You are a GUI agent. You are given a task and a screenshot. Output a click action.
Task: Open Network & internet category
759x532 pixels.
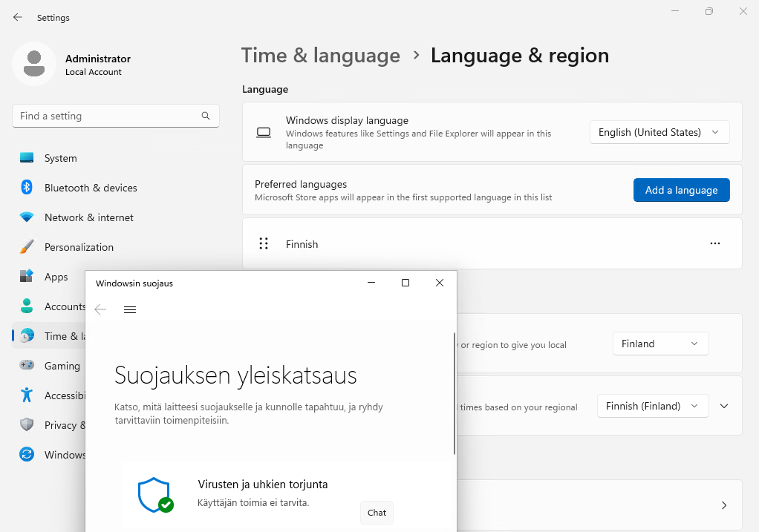coord(88,217)
